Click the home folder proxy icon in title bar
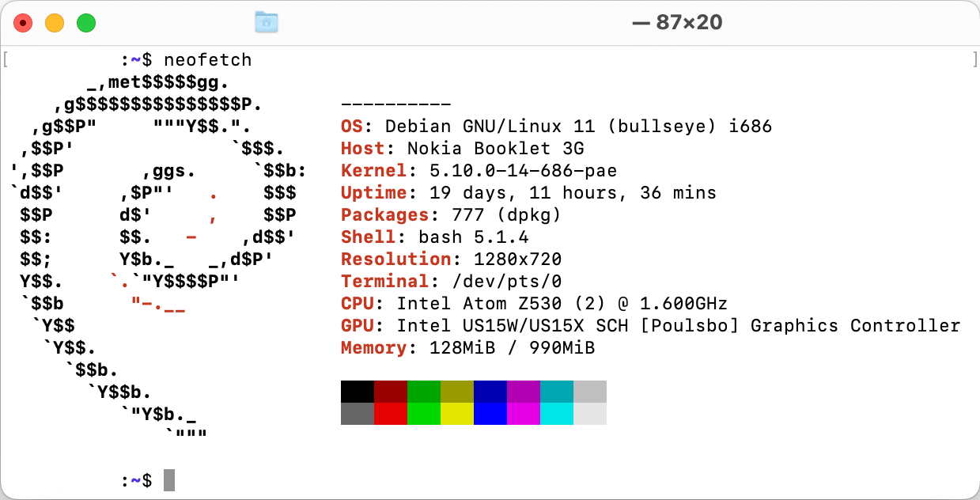The height and width of the screenshot is (500, 980). pos(267,22)
